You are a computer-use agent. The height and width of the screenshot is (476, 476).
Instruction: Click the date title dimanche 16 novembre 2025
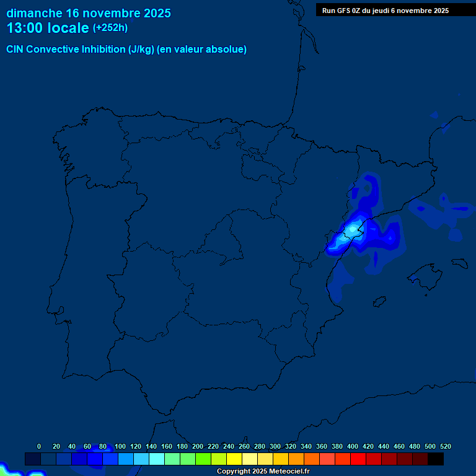coord(89,13)
